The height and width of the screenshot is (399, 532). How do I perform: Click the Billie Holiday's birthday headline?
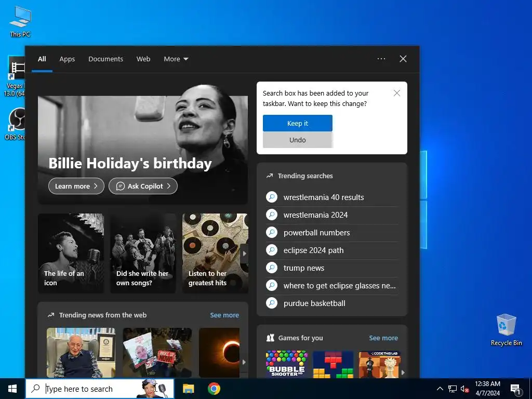(x=130, y=163)
